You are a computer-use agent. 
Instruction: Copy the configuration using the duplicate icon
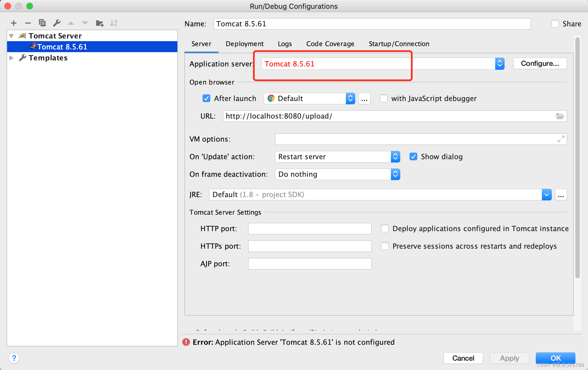42,23
